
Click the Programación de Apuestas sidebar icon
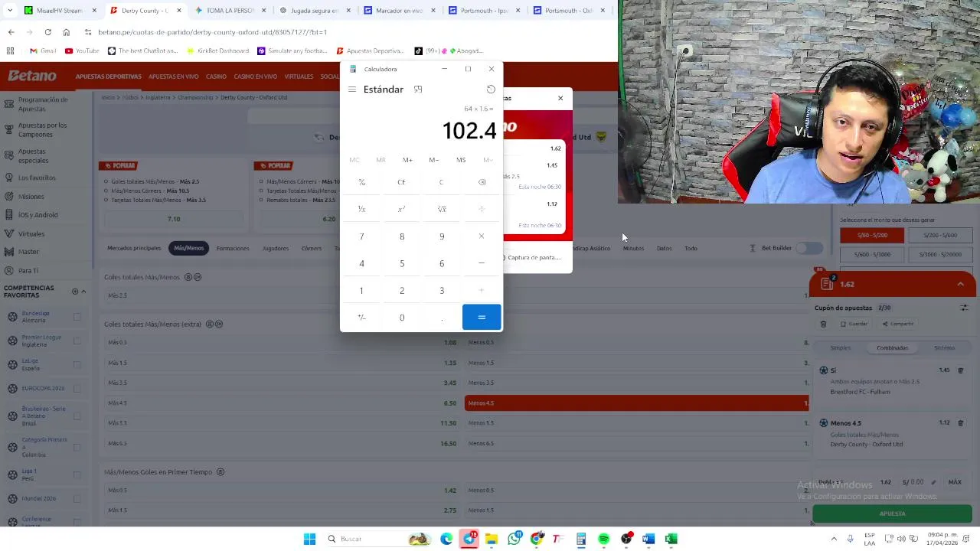tap(11, 104)
